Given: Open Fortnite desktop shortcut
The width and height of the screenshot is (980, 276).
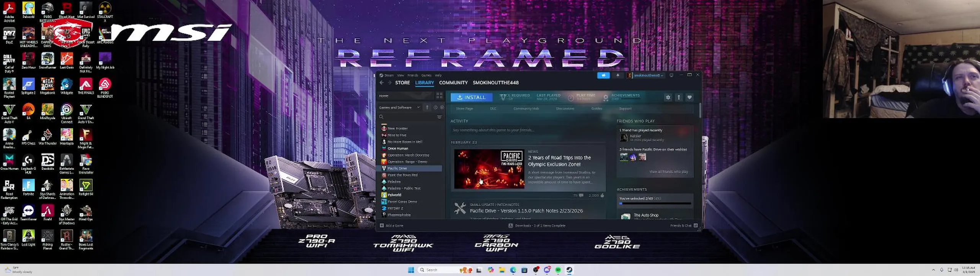Looking at the screenshot, I should [28, 188].
